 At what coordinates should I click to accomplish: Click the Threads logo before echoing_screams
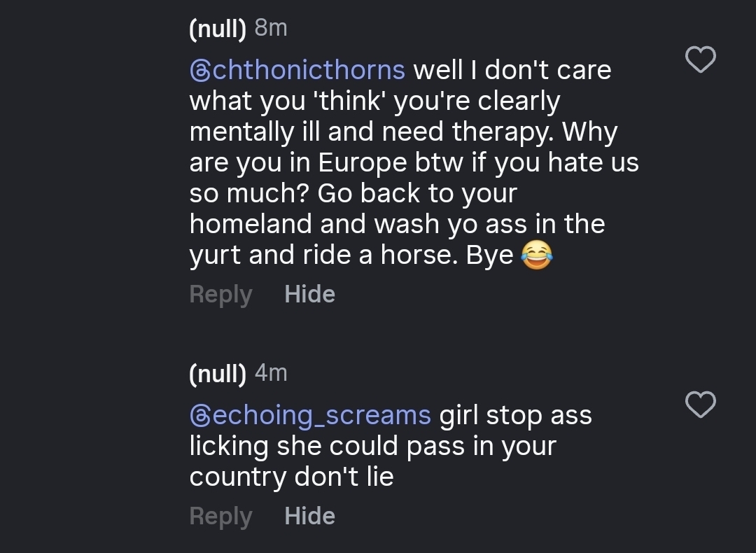click(x=200, y=416)
